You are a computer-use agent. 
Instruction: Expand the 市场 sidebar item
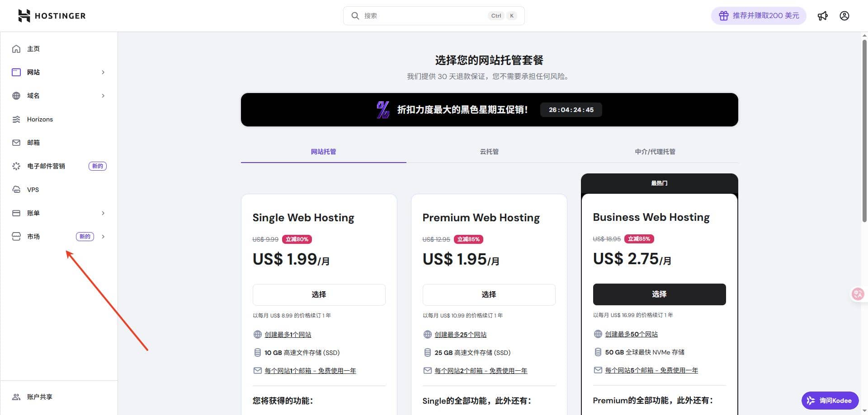(103, 236)
